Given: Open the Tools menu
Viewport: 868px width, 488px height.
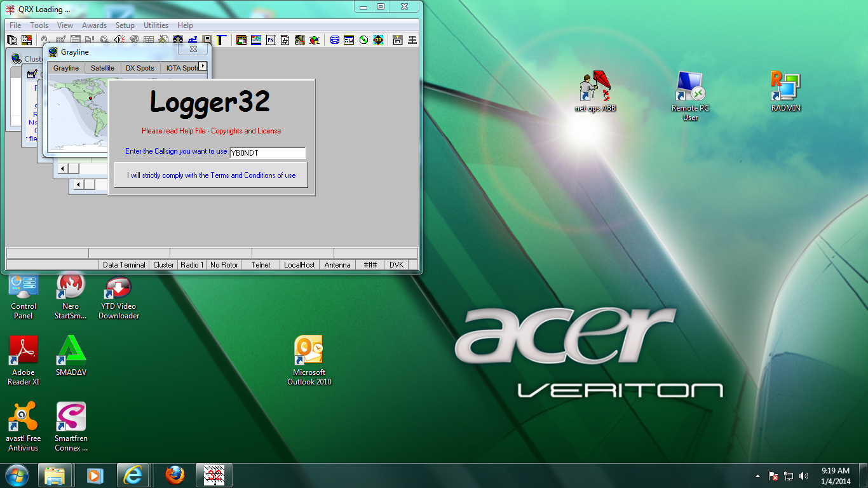Looking at the screenshot, I should tap(39, 25).
